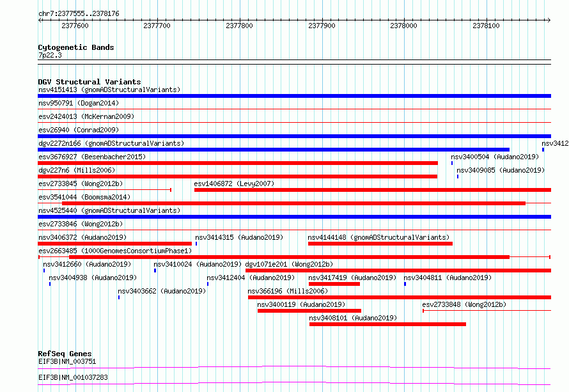Open the esv2424013 (McKernan2009) variant label
The image size is (569, 392).
pyautogui.click(x=86, y=116)
